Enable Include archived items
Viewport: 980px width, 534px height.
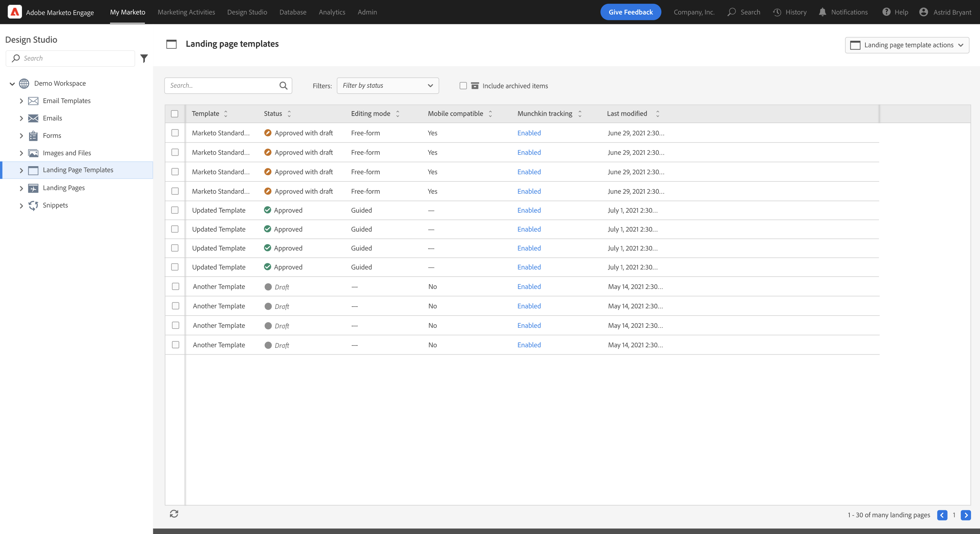[463, 86]
